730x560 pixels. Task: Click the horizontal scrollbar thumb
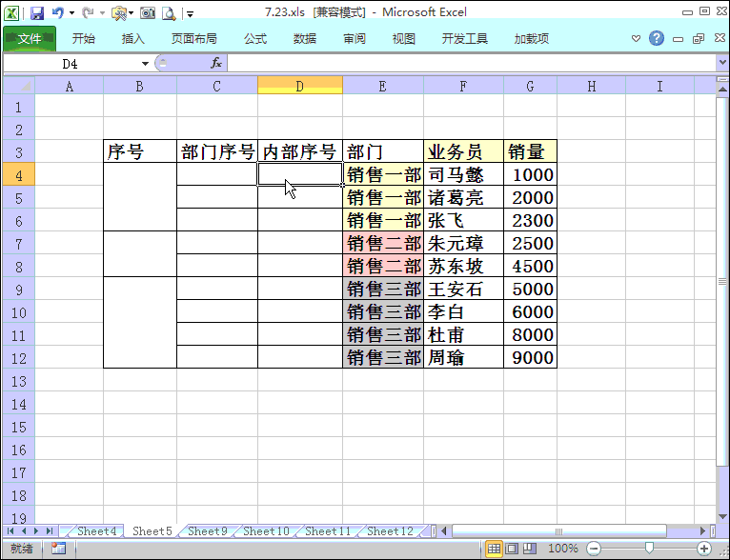click(559, 530)
